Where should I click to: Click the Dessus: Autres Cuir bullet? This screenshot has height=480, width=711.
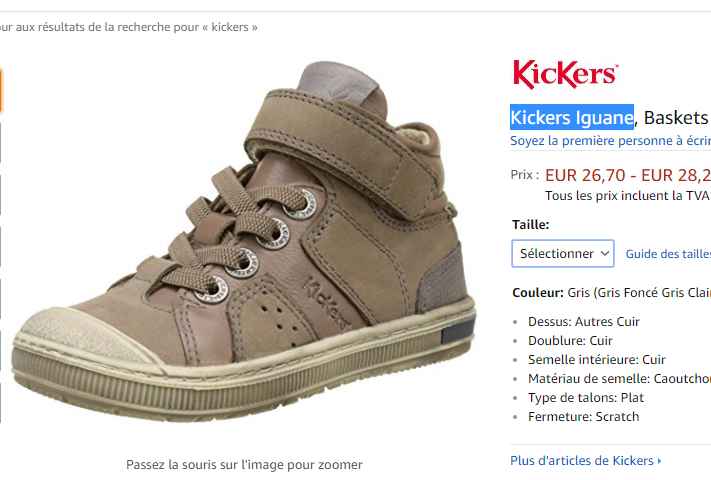[584, 322]
